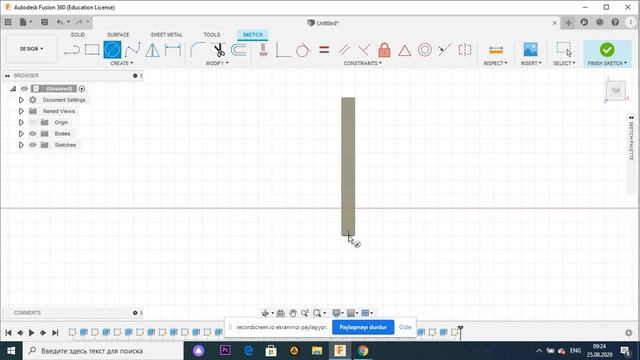The image size is (640, 360).
Task: Open the Help question mark menu
Action: click(x=615, y=22)
